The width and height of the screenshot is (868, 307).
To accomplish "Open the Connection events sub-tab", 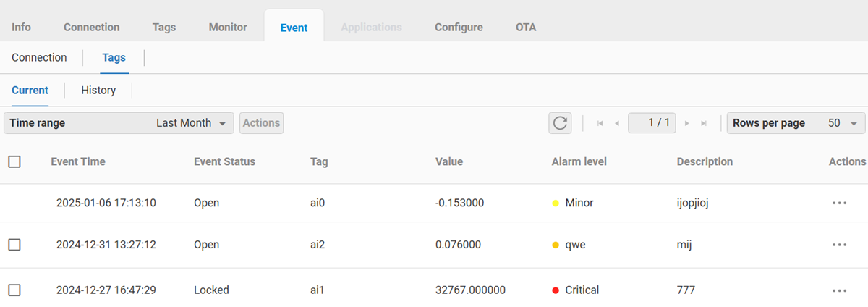I will (39, 58).
